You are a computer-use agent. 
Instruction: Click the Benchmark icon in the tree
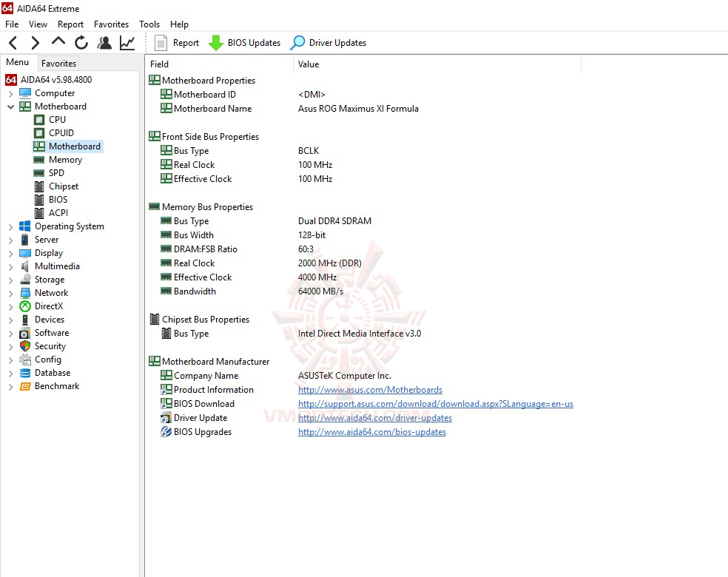pyautogui.click(x=25, y=387)
